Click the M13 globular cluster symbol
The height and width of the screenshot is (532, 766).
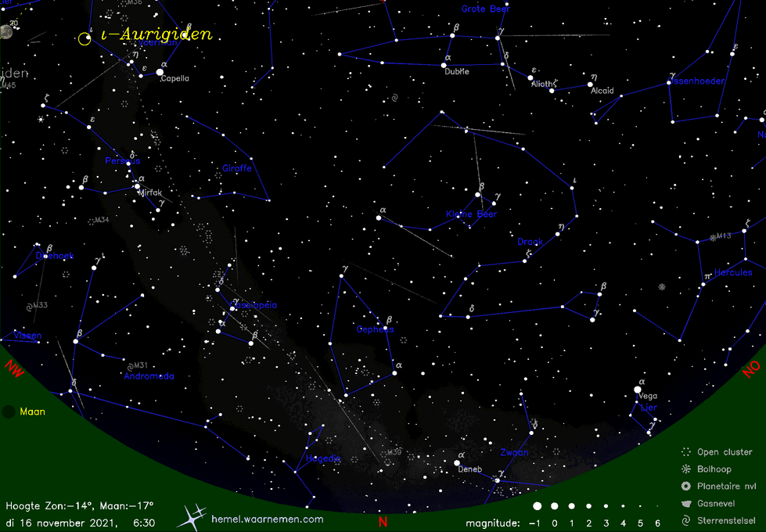[x=712, y=237]
